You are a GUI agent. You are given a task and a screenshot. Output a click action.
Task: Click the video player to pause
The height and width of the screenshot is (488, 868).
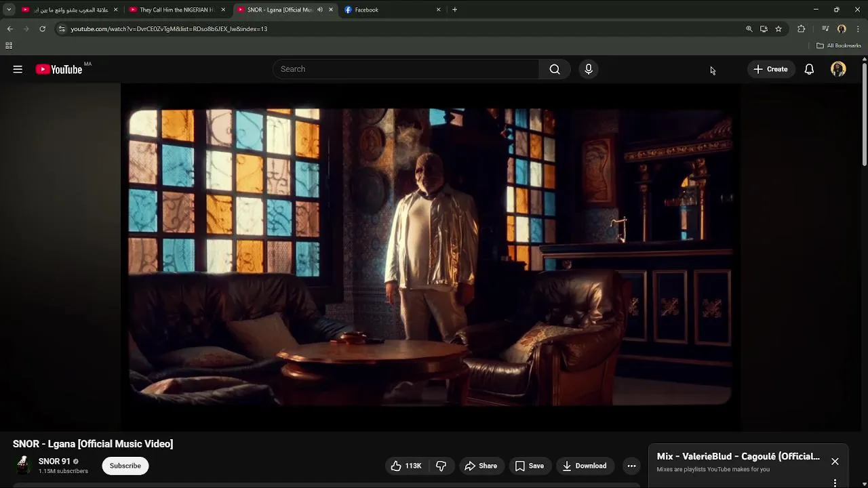coord(430,257)
